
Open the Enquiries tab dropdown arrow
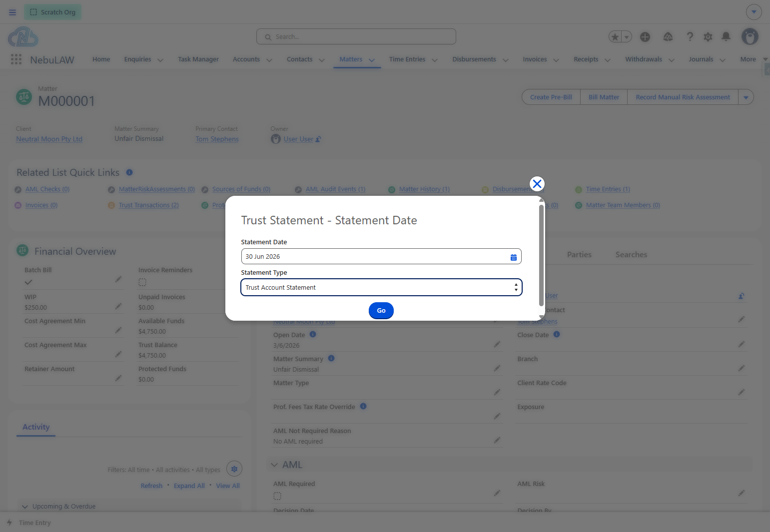click(160, 60)
